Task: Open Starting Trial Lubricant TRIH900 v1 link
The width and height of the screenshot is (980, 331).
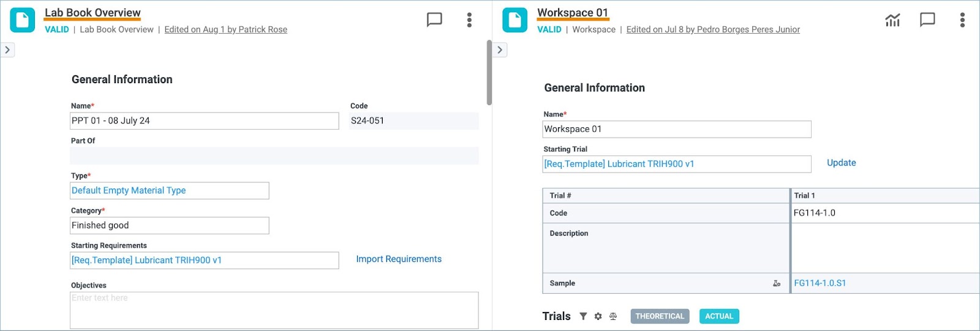Action: tap(619, 164)
